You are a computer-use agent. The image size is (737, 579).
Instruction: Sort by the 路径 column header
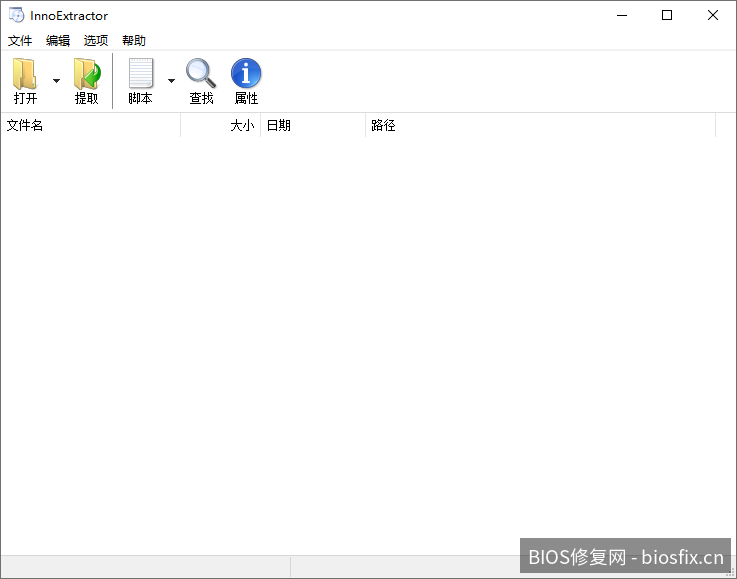pyautogui.click(x=540, y=126)
